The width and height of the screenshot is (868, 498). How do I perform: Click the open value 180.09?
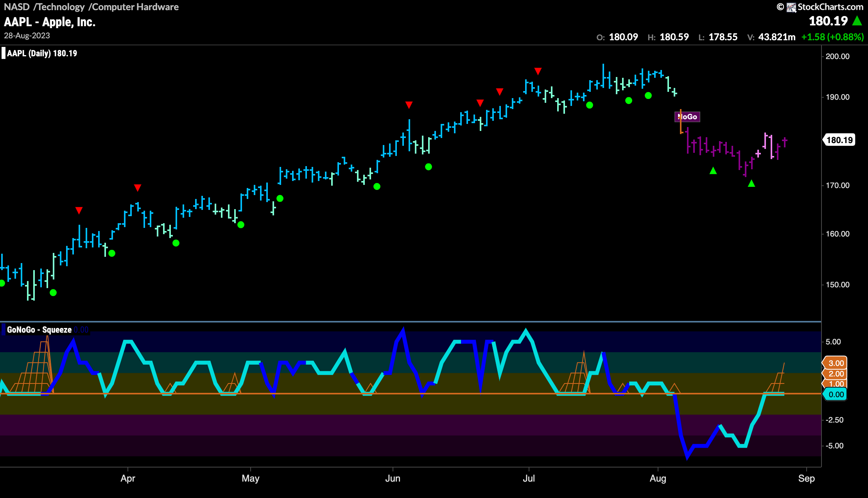pyautogui.click(x=623, y=37)
